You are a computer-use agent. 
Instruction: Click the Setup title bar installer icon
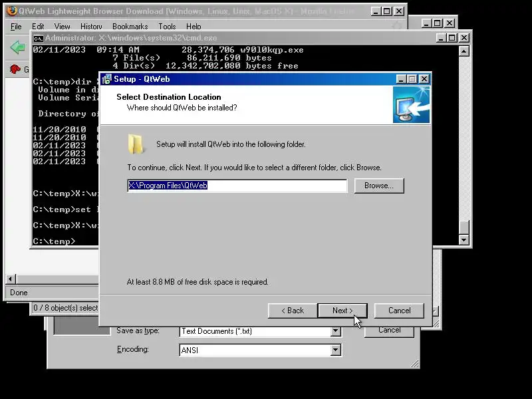pos(107,79)
